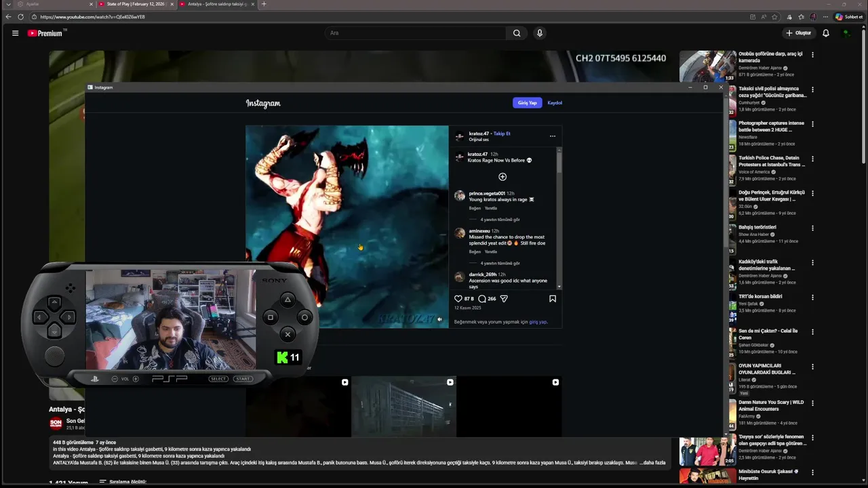Click the 'giriş yap' link below post
The height and width of the screenshot is (488, 868).
(x=538, y=322)
